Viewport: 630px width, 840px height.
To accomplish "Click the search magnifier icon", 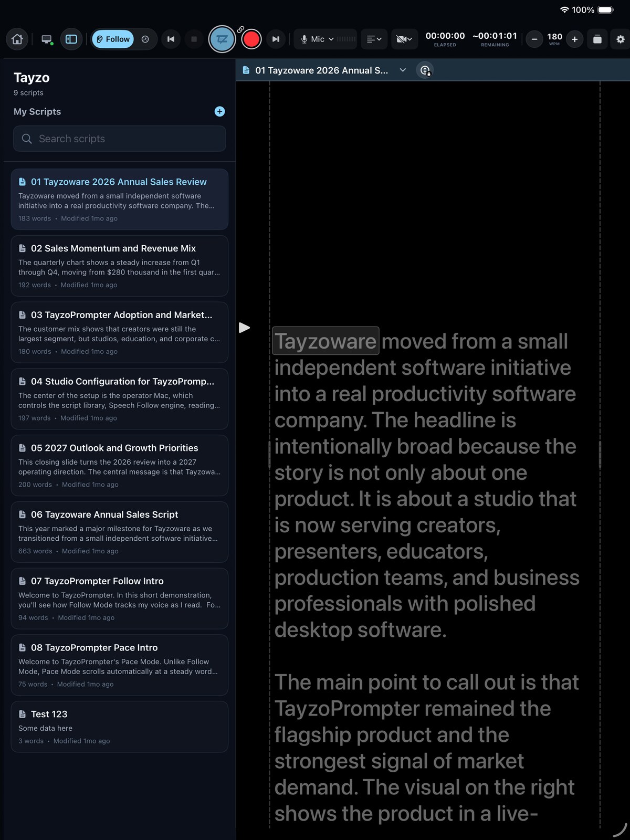I will tap(27, 139).
